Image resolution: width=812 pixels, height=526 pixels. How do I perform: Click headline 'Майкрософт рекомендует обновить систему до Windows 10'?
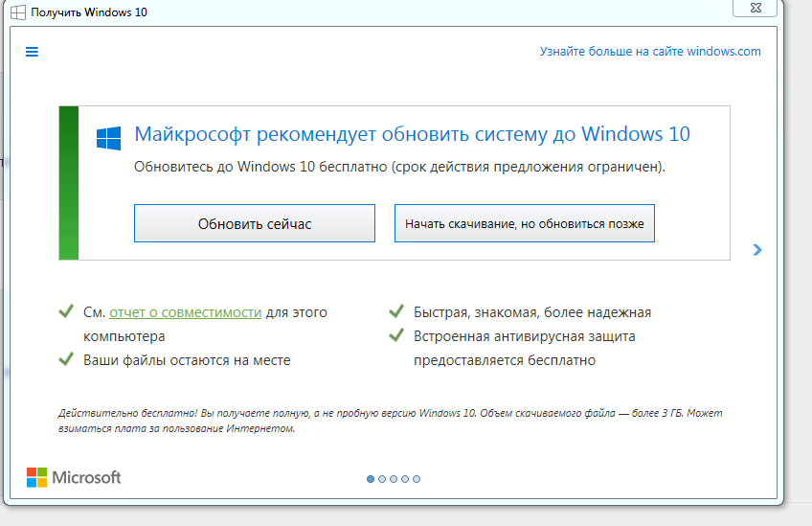pyautogui.click(x=412, y=134)
